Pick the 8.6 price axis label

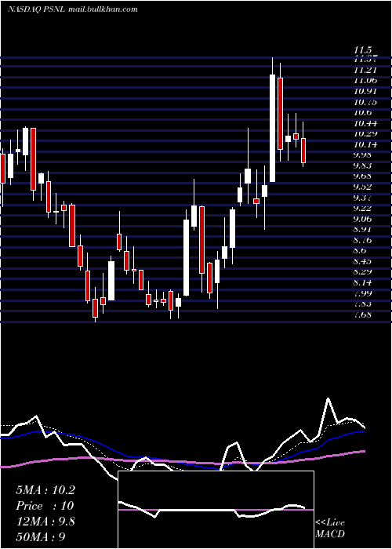pos(361,251)
